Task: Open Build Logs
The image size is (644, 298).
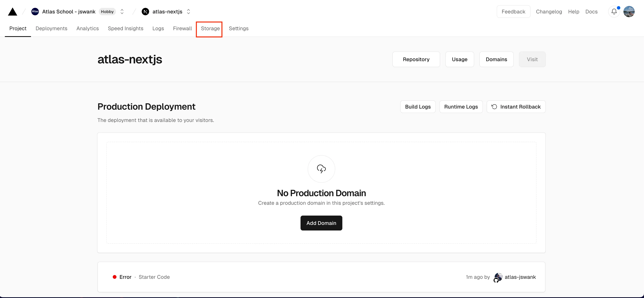Action: 418,107
